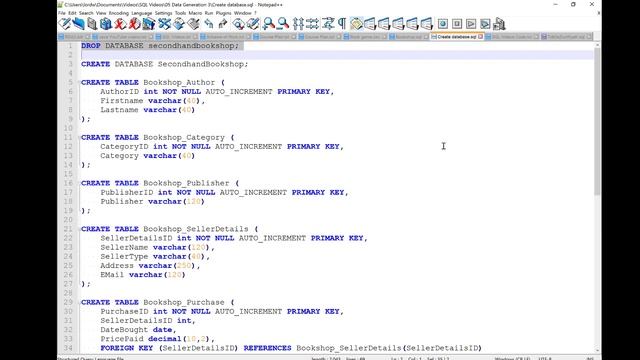Play back the recorded macro

click(471, 24)
